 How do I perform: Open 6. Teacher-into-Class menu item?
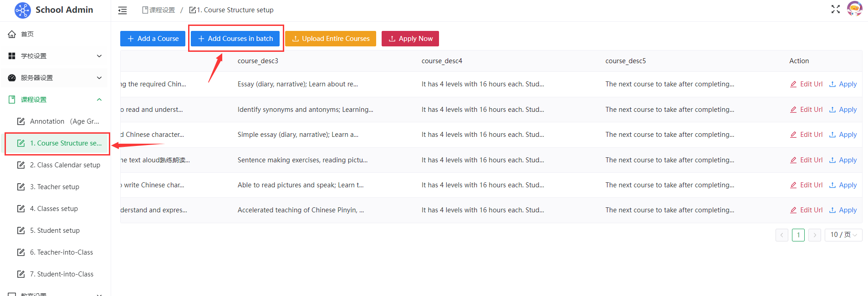pos(61,252)
